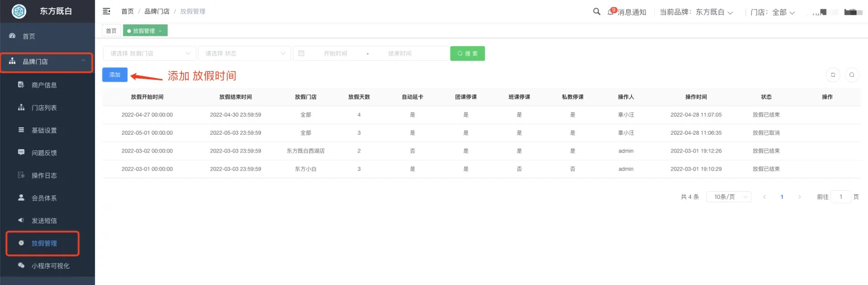868x285 pixels.
Task: Click the refresh table round icon
Action: click(833, 75)
